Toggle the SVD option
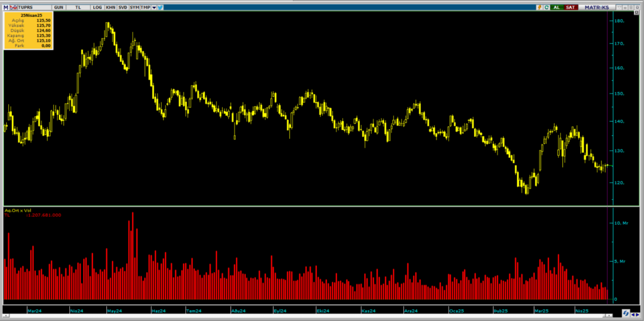644x321 pixels. pos(123,8)
